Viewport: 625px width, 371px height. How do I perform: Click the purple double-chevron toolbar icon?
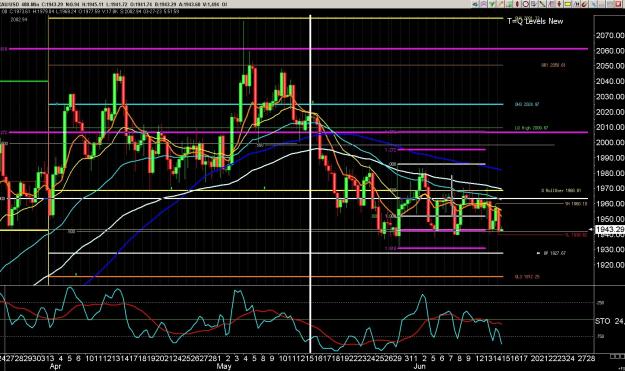coord(483,4)
